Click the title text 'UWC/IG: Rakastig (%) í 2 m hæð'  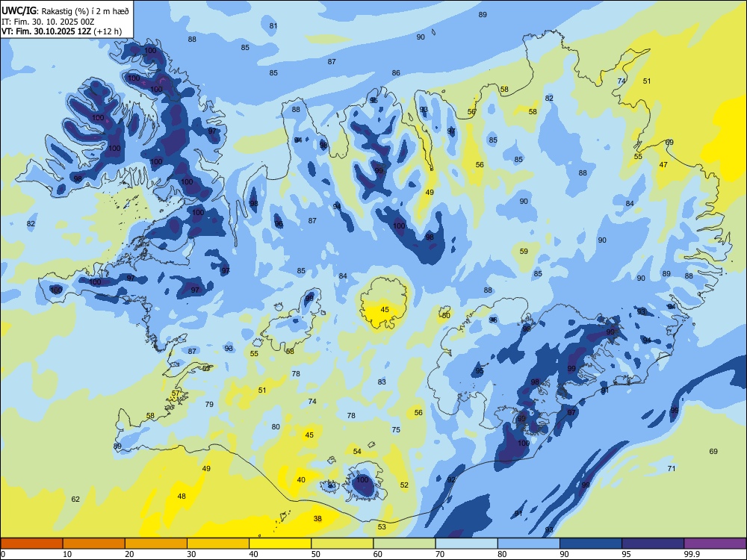[65, 10]
